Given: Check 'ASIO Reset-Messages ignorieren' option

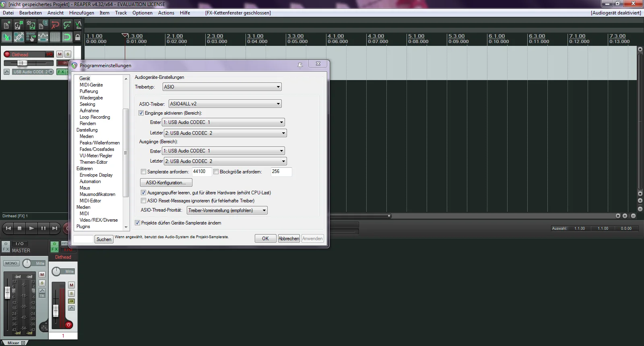Looking at the screenshot, I should 143,201.
